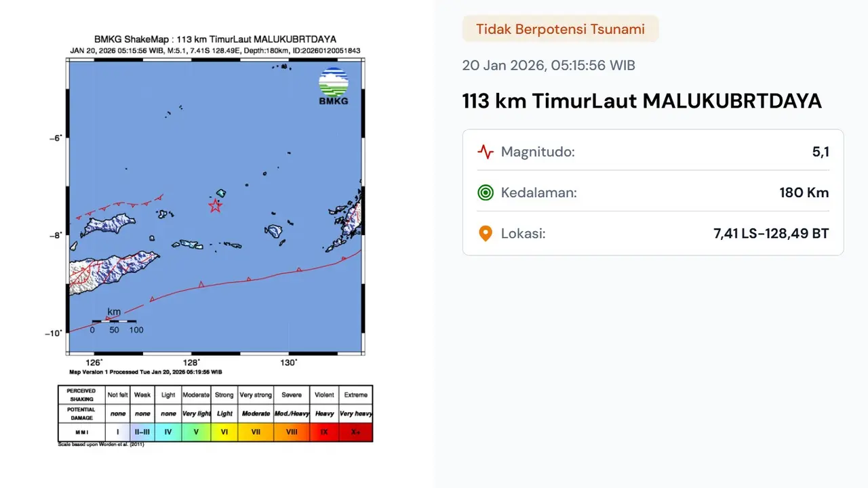This screenshot has width=868, height=488.
Task: Click the POTENTIAL DAMAGE legend header
Action: point(81,413)
